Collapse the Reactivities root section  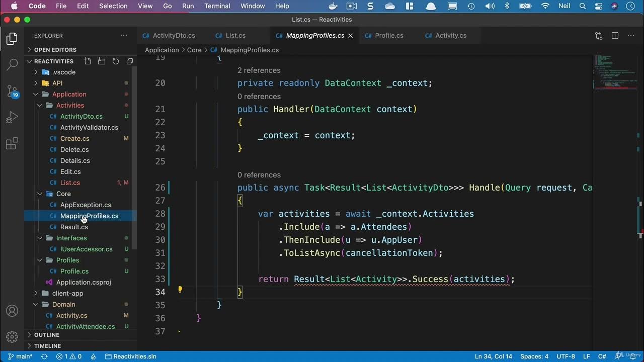click(x=54, y=61)
